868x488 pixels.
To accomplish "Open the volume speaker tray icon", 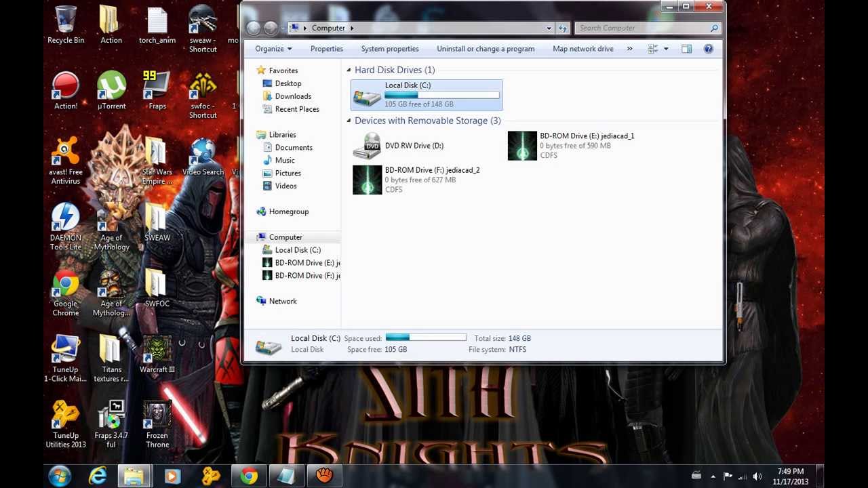I will [757, 476].
